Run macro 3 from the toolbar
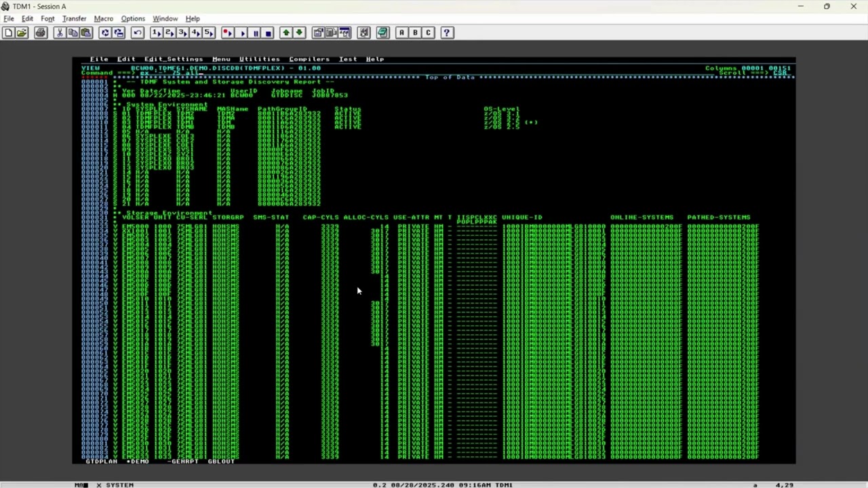 coord(182,33)
